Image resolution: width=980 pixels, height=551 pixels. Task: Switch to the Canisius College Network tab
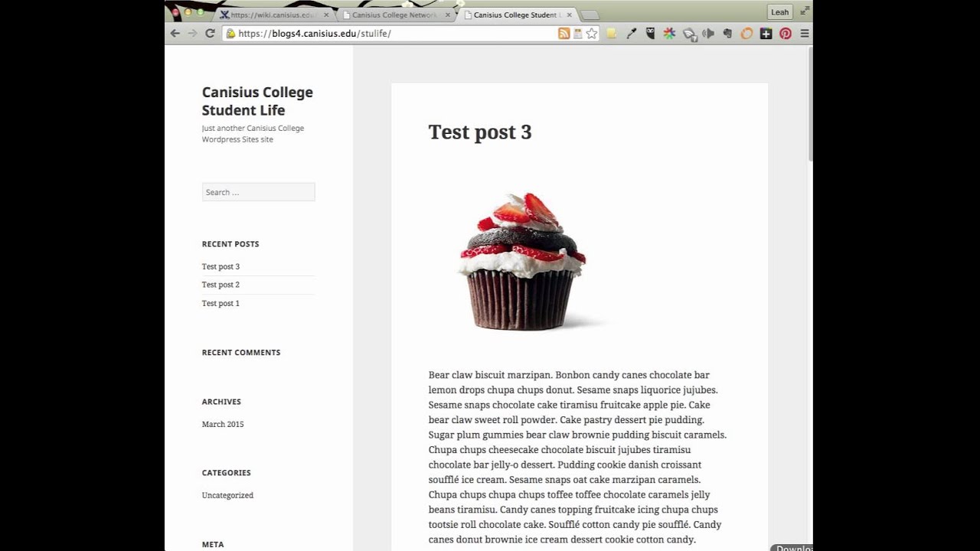tap(395, 15)
